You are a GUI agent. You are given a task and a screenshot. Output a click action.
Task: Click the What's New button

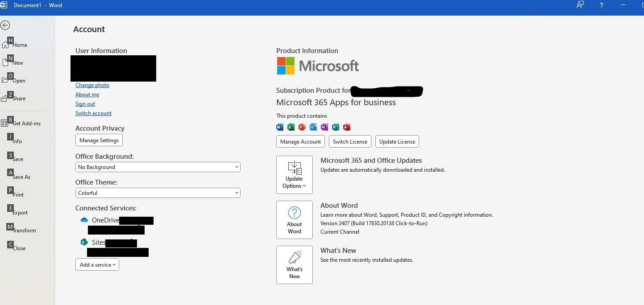pos(295,265)
